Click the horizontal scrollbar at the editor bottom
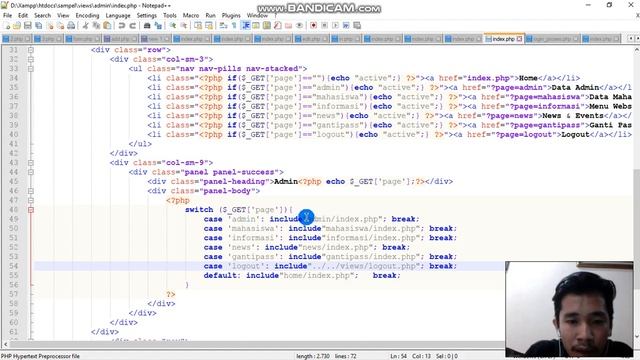640x360 pixels. tap(257, 344)
